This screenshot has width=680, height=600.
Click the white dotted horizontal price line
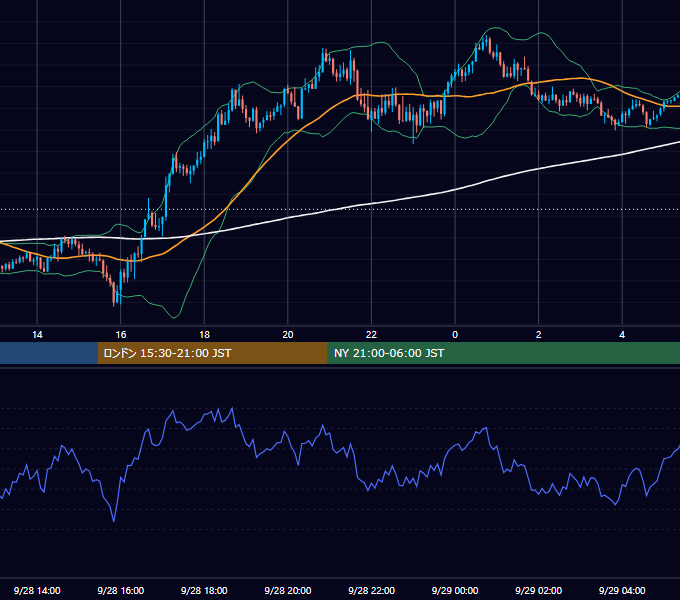click(340, 209)
